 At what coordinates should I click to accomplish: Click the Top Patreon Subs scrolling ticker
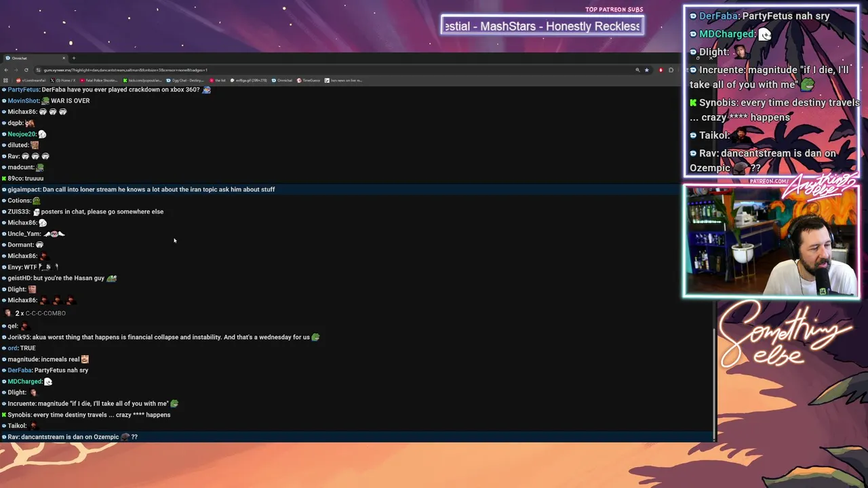tap(542, 26)
